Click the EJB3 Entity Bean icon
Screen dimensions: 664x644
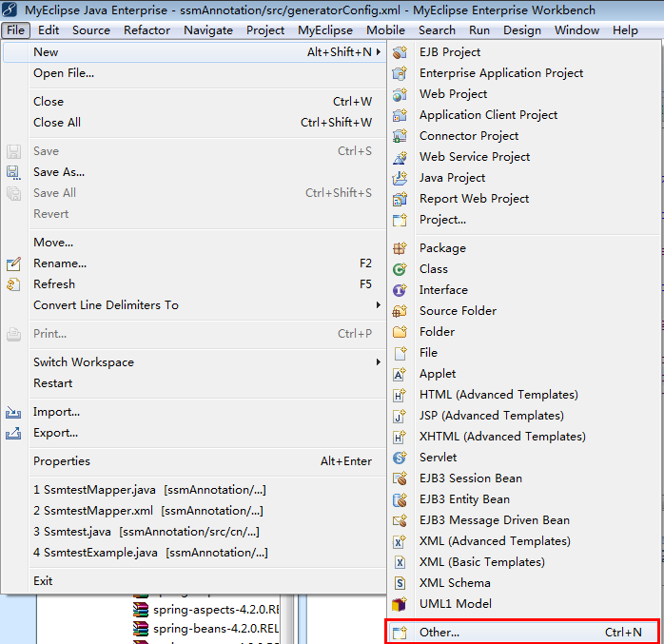point(400,499)
